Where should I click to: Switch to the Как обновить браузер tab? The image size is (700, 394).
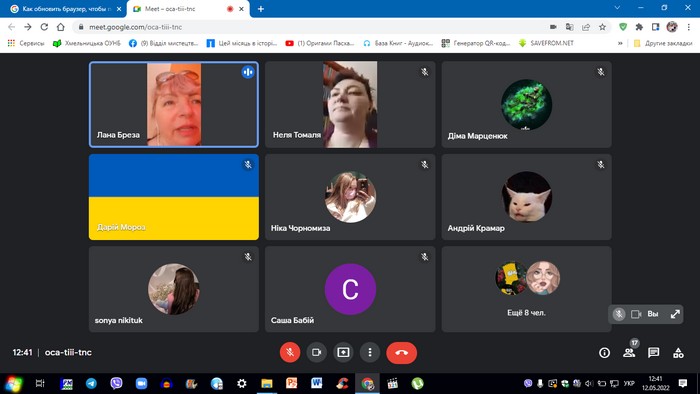pos(65,9)
